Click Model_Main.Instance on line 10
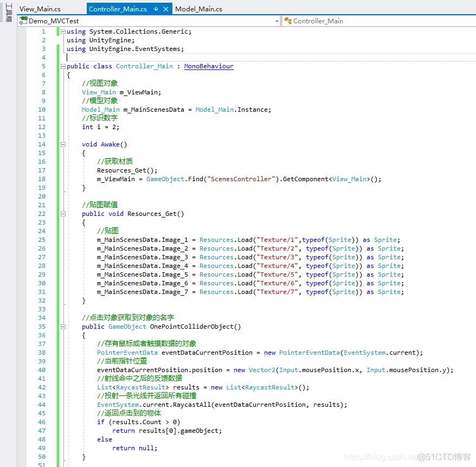 (233, 110)
